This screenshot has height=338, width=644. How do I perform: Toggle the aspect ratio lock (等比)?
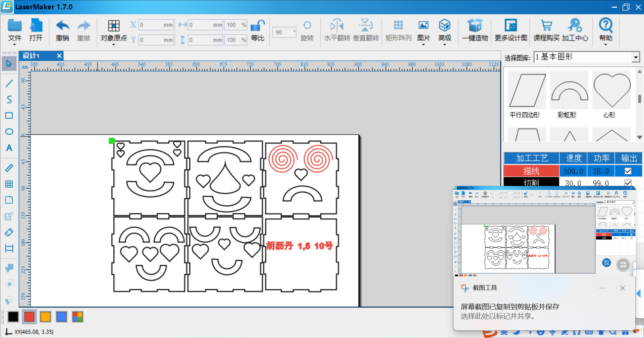coord(258,26)
